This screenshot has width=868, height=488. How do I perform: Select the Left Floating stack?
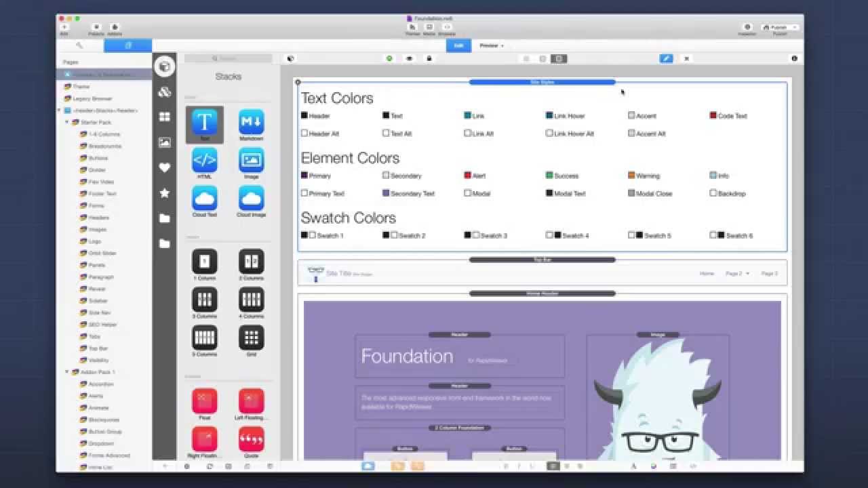[251, 405]
